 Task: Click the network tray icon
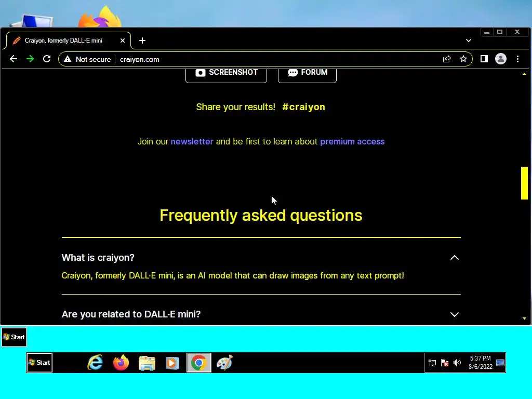pyautogui.click(x=432, y=363)
